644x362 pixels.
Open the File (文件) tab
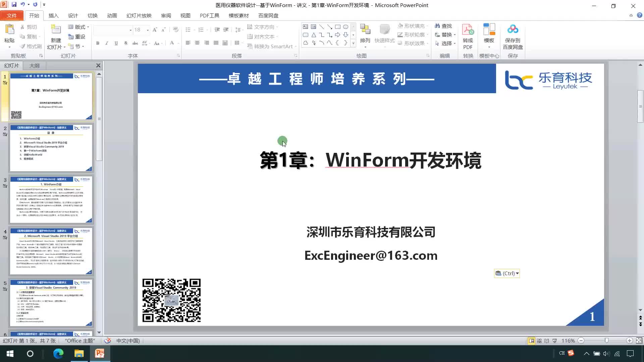[x=12, y=15]
